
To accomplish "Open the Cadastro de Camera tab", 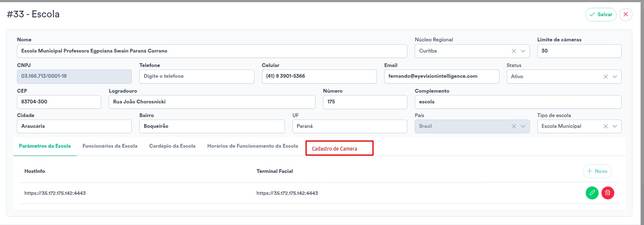I will point(335,148).
